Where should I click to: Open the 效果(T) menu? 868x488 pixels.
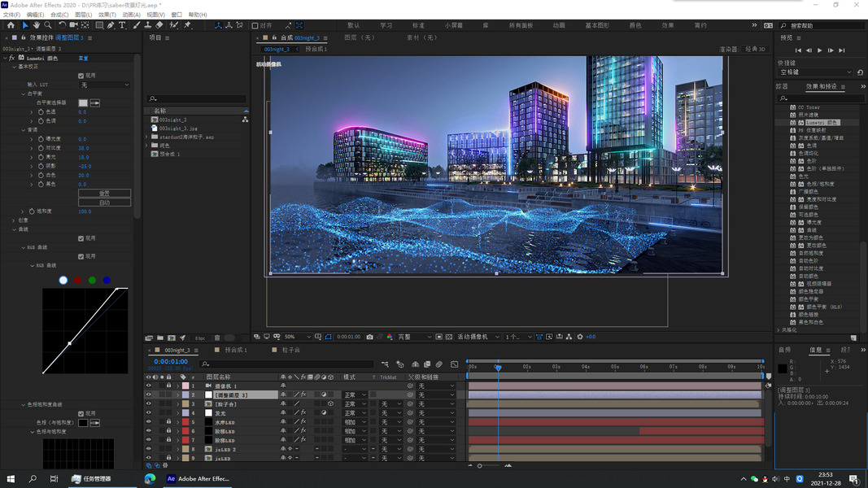[x=107, y=15]
